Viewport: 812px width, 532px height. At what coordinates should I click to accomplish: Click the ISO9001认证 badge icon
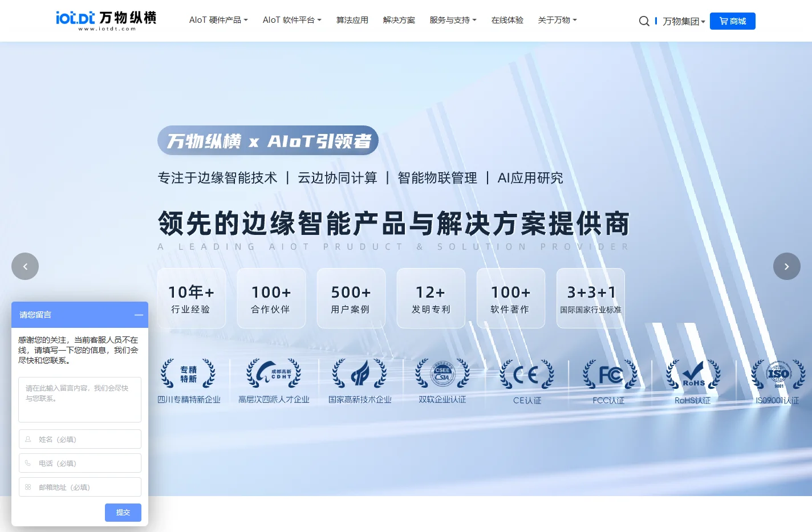tap(778, 375)
